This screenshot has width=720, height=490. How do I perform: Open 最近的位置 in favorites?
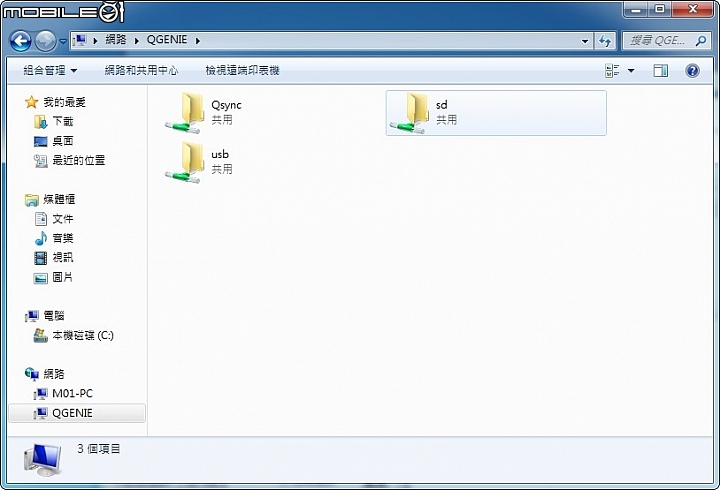[79, 160]
